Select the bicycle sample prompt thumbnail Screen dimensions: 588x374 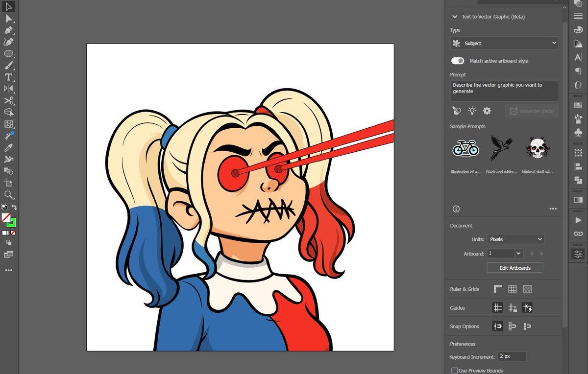coord(465,148)
